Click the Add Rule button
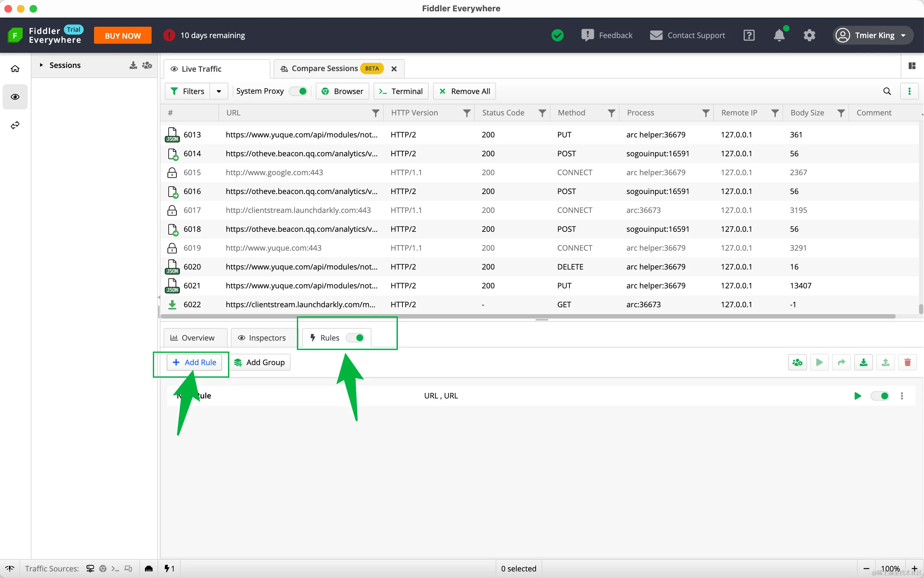This screenshot has width=924, height=578. pos(194,362)
